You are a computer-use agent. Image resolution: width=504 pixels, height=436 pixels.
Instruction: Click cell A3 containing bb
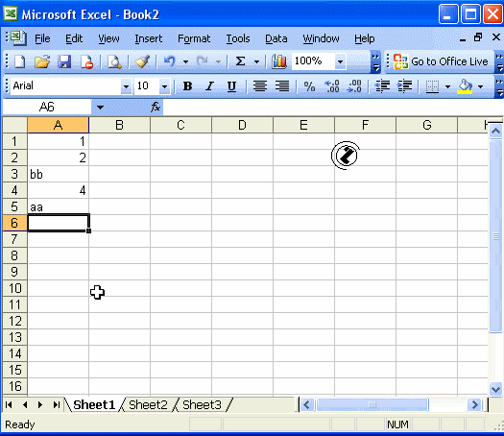pos(59,174)
